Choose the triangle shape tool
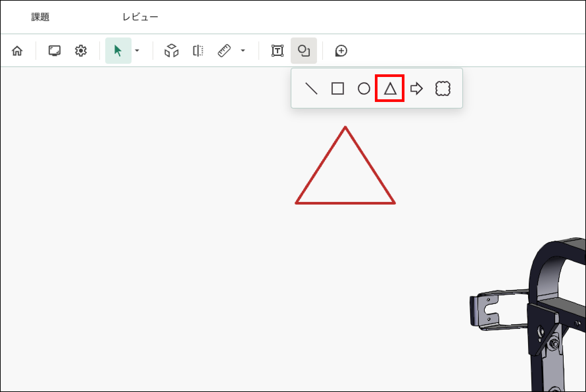The image size is (586, 392). tap(390, 88)
